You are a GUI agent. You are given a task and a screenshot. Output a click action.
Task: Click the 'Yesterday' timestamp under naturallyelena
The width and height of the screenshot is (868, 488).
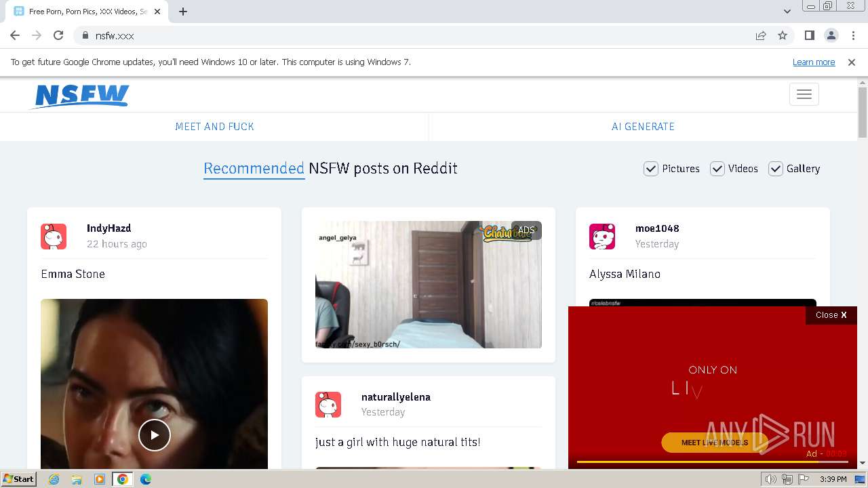[x=383, y=412]
